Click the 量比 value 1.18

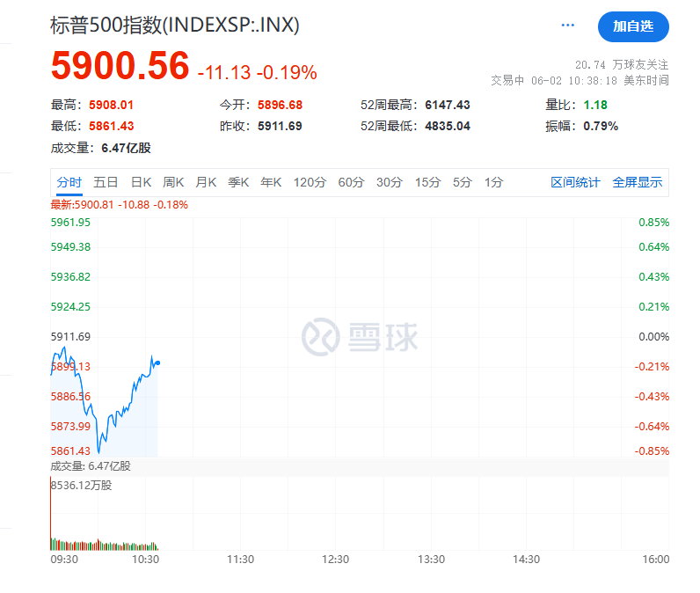(595, 105)
